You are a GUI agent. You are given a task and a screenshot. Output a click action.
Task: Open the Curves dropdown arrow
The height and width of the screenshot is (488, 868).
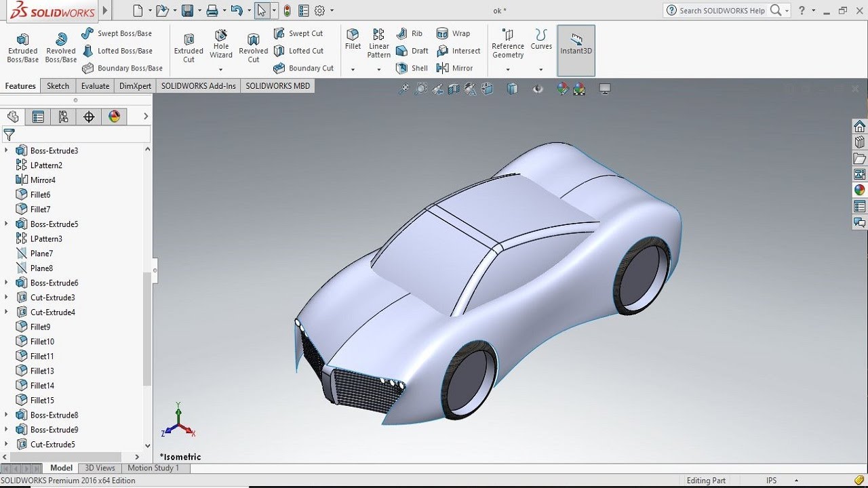click(x=540, y=69)
